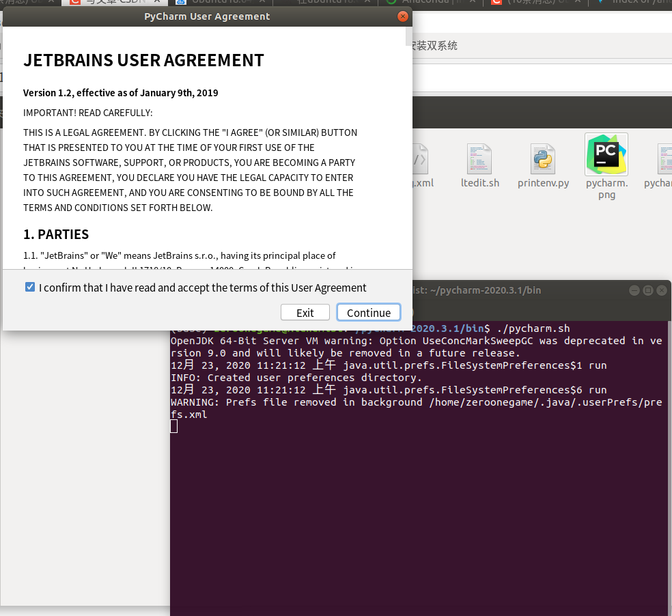Click the ltedit.sh file name label
Viewport: 672px width, 616px height.
(480, 183)
